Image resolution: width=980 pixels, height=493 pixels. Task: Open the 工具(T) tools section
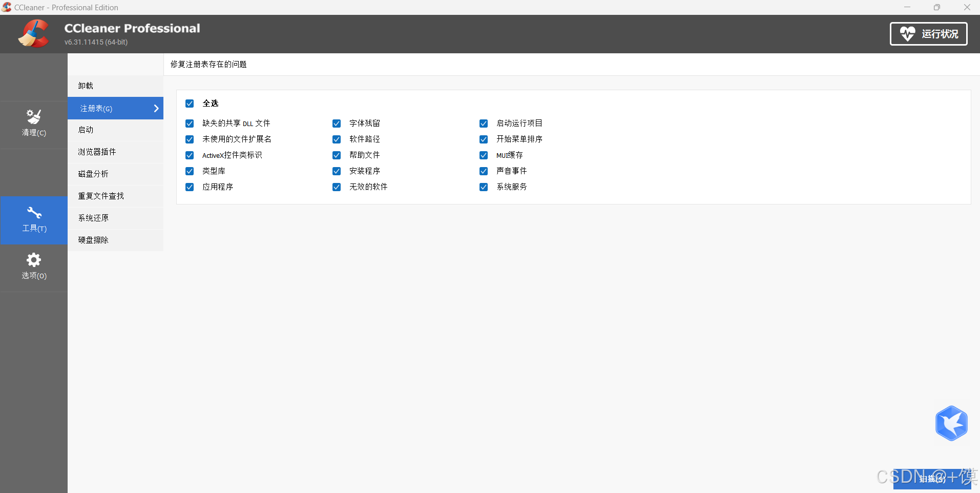[34, 220]
